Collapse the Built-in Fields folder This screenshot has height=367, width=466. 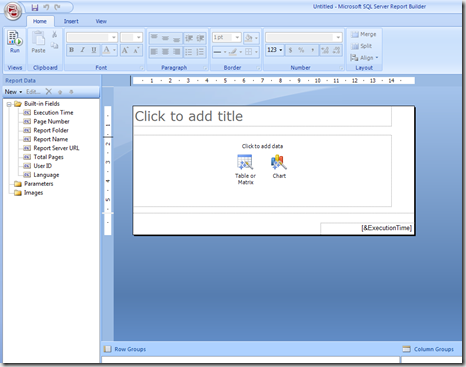(9, 104)
